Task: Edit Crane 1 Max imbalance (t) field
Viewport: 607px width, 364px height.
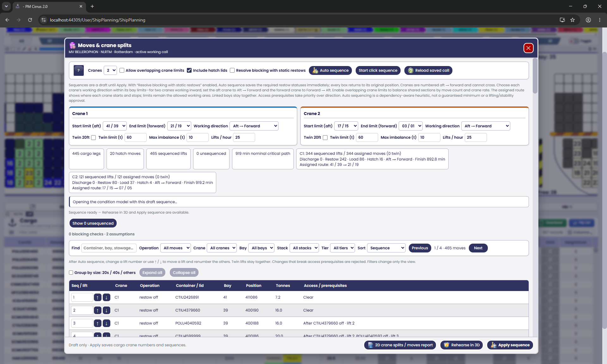Action: pyautogui.click(x=198, y=137)
